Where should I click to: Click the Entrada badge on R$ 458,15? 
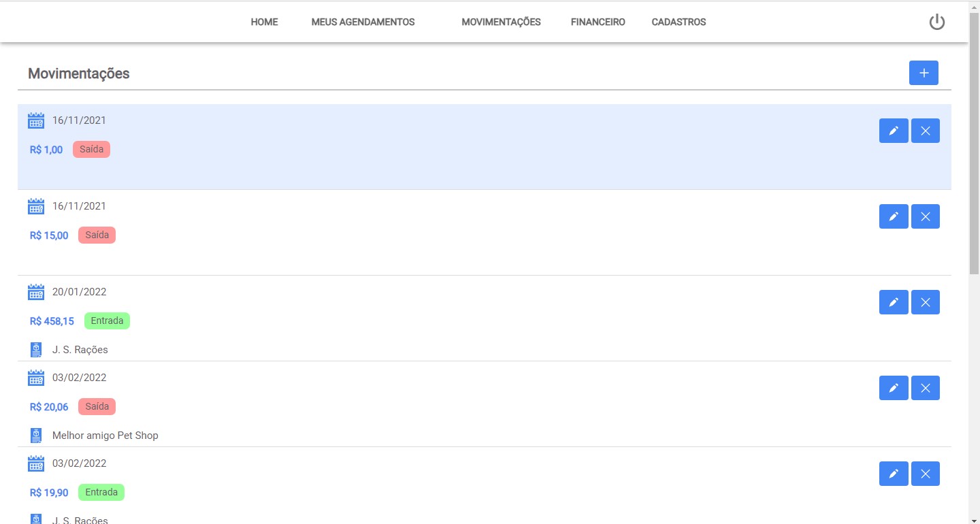pos(107,321)
